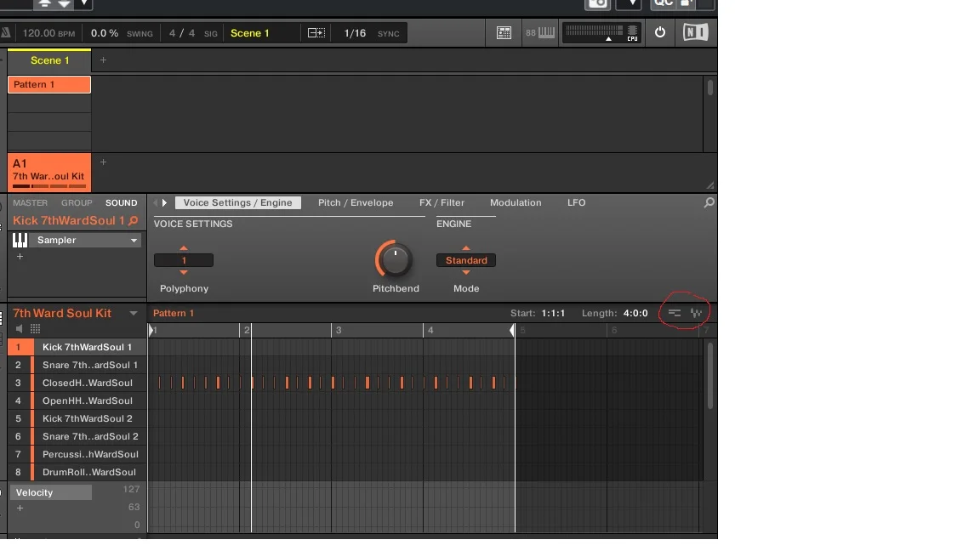Select the Scene 1 tab

pyautogui.click(x=49, y=60)
